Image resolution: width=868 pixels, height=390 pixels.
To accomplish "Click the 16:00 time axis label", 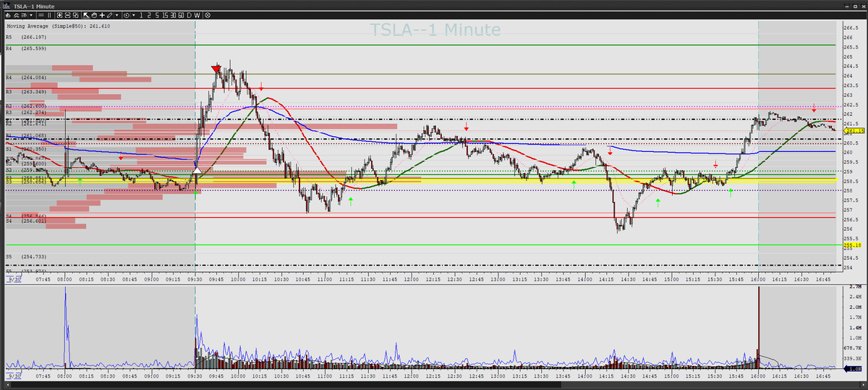I will pos(757,278).
